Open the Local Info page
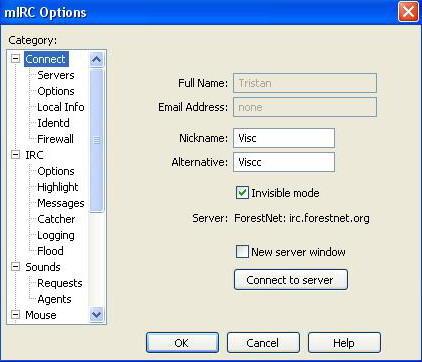 pos(61,107)
